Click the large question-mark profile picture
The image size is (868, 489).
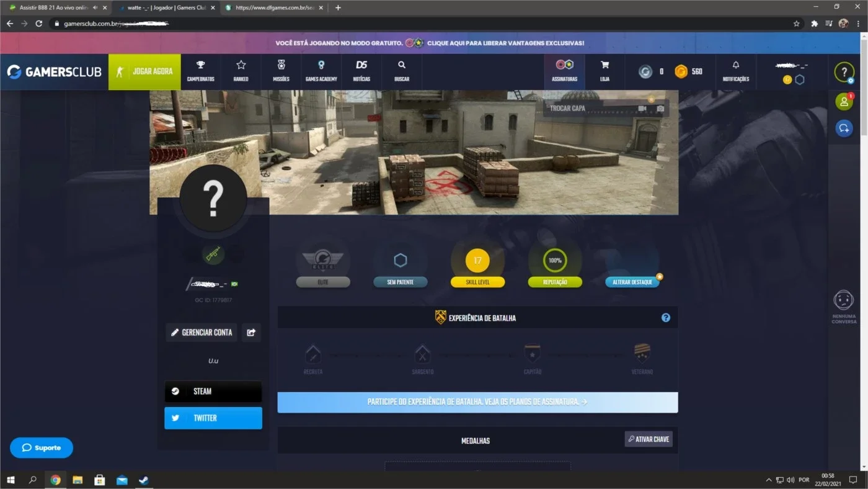pyautogui.click(x=213, y=199)
